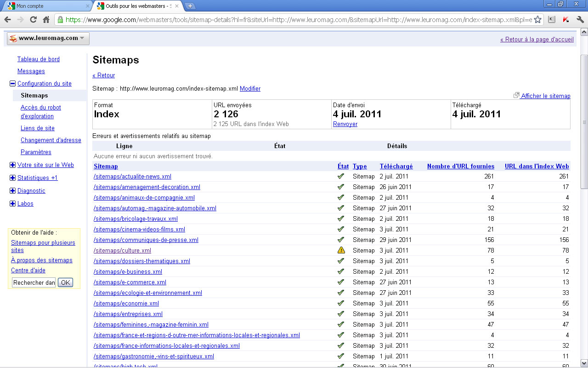
Task: Go to browser home page icon
Action: (46, 20)
